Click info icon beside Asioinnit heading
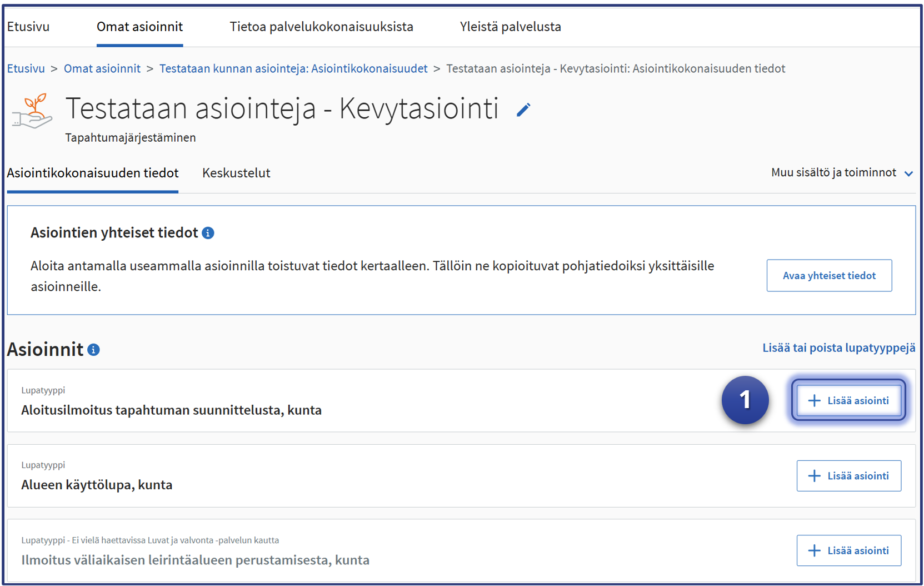 pyautogui.click(x=94, y=350)
